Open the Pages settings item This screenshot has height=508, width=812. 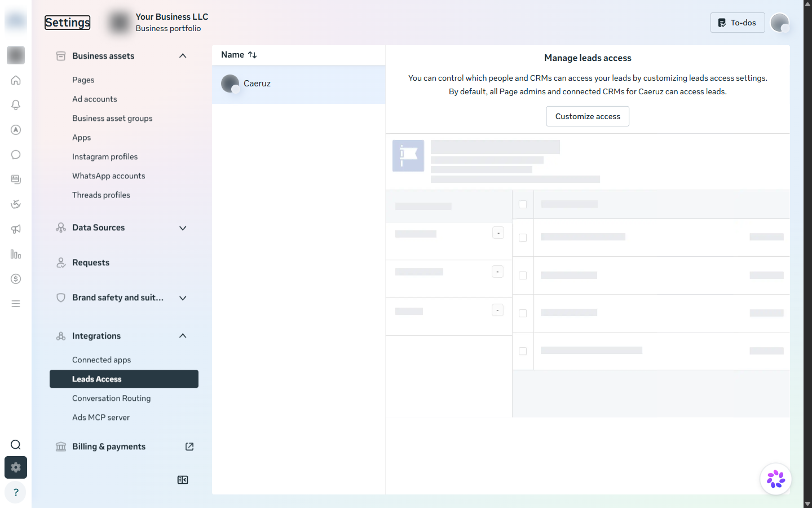83,80
